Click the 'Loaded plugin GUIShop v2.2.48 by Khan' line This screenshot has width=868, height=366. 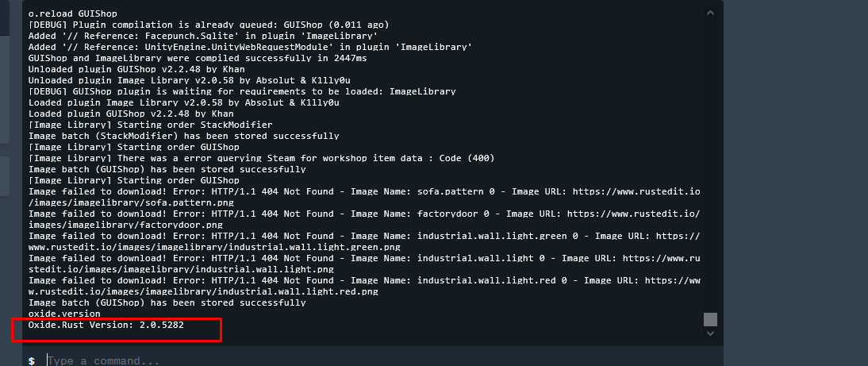pos(131,114)
